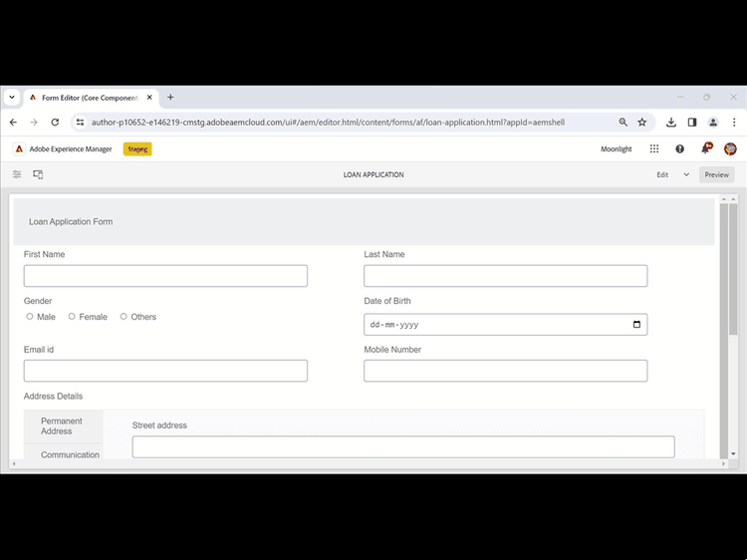Click the Moonlight program label
The image size is (747, 560).
point(616,149)
